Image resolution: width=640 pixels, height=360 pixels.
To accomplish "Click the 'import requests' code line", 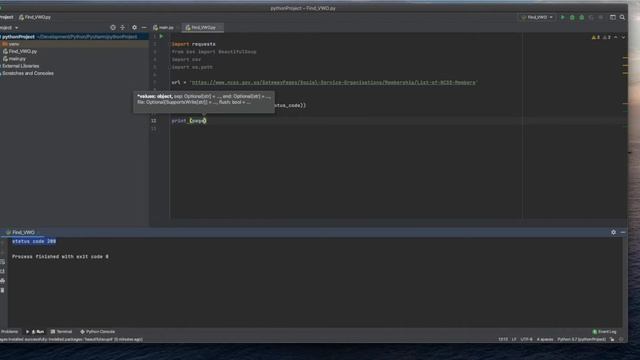I will [193, 44].
